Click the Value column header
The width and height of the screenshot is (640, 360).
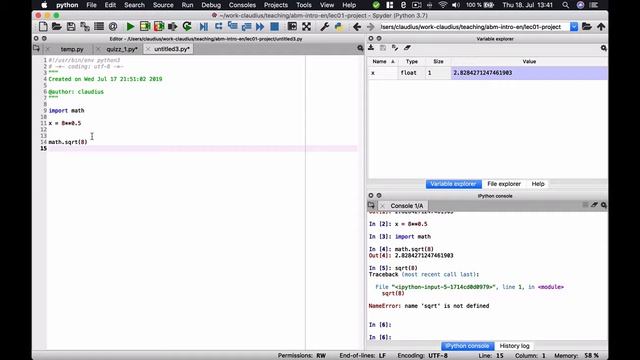tap(529, 62)
